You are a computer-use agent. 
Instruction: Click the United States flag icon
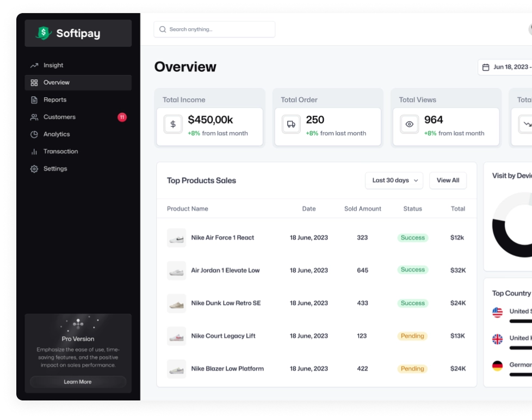tap(497, 312)
